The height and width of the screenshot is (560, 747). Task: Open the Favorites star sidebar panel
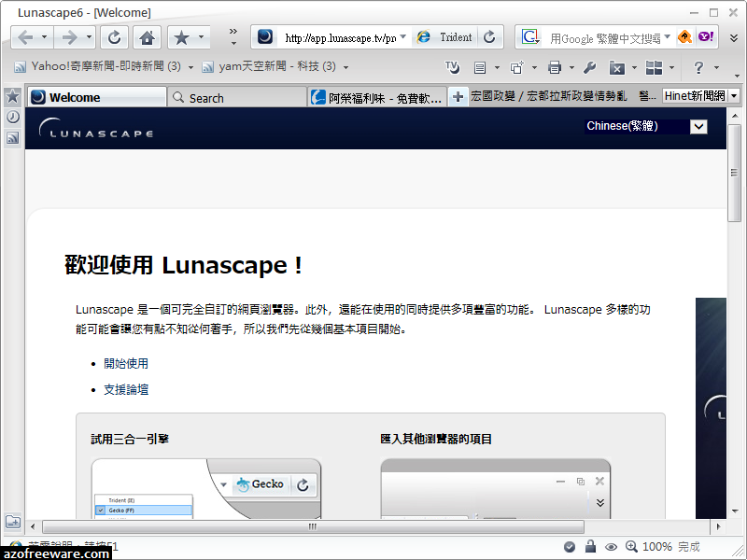click(13, 97)
